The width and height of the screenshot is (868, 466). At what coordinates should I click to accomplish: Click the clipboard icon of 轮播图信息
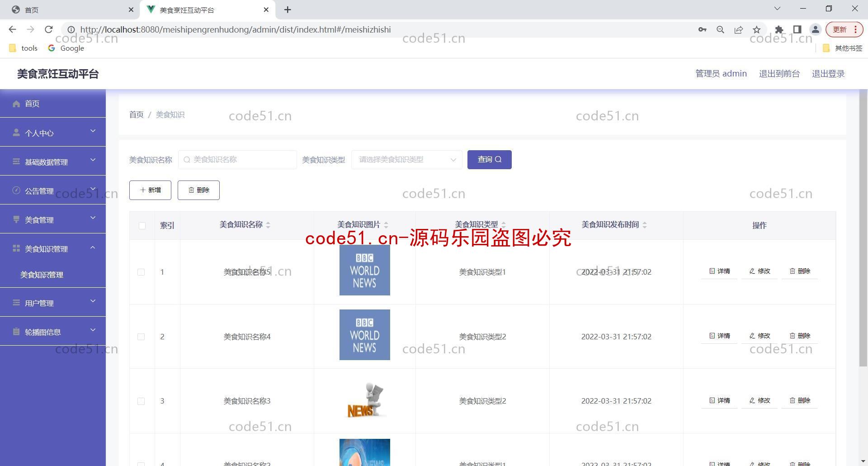tap(16, 332)
